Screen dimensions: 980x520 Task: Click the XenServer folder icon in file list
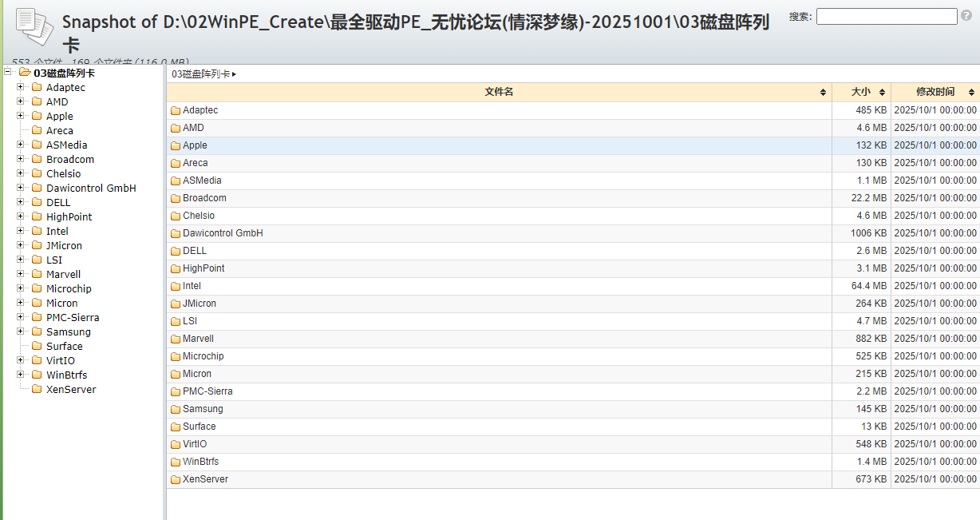[x=176, y=479]
